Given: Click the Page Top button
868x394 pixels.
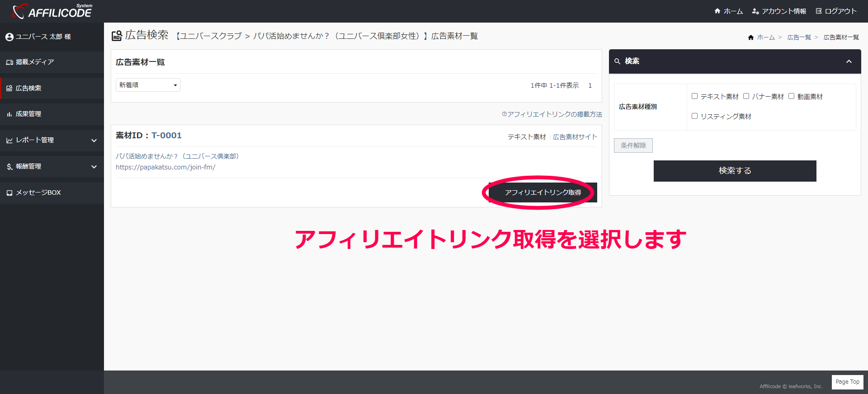Looking at the screenshot, I should click(x=848, y=382).
